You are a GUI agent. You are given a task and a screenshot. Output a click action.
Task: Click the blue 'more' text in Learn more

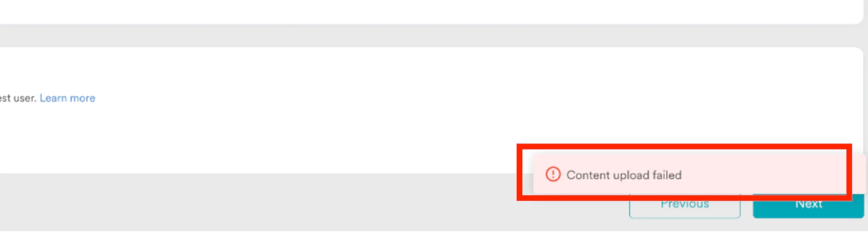pyautogui.click(x=83, y=98)
